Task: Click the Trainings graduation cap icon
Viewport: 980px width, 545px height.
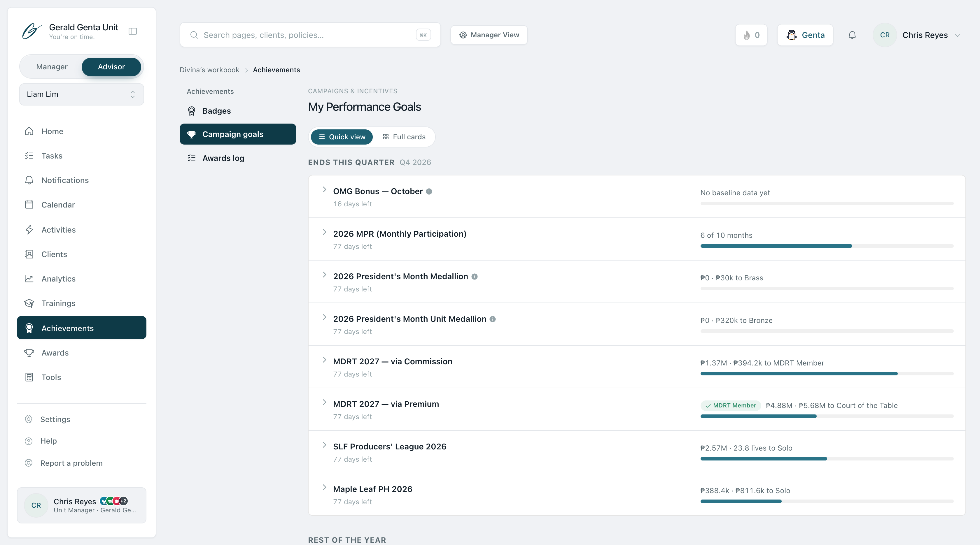Action: click(x=29, y=303)
